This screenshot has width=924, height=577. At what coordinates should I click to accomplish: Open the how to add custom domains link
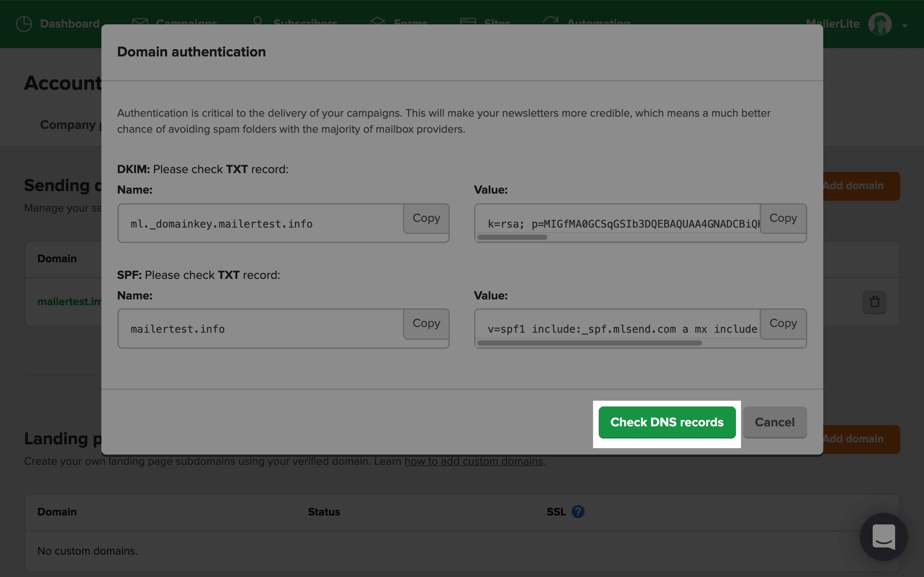pyautogui.click(x=474, y=461)
